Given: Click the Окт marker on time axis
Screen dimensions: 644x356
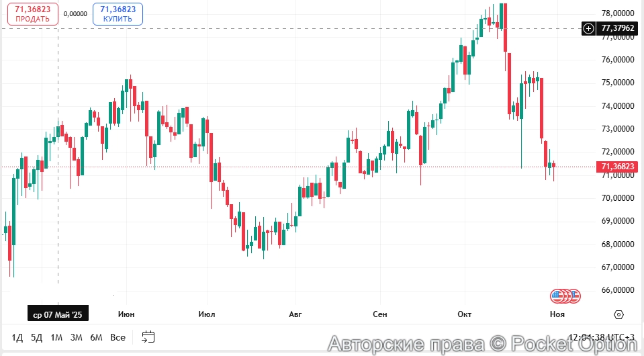Looking at the screenshot, I should (x=465, y=314).
